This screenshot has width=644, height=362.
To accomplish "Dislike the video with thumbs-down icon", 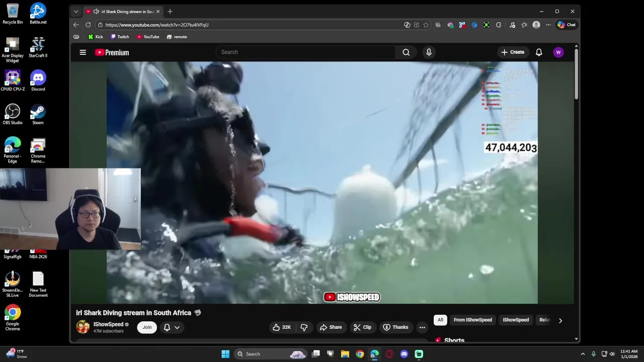I will 304,327.
